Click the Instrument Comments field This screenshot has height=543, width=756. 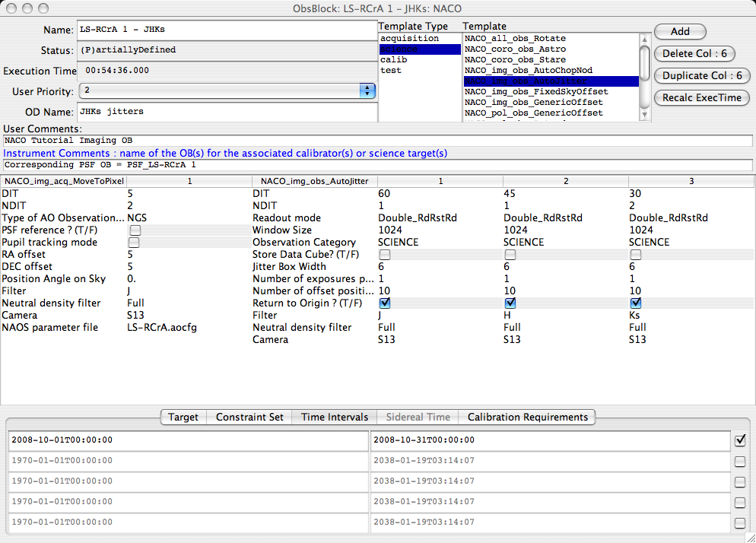(377, 165)
